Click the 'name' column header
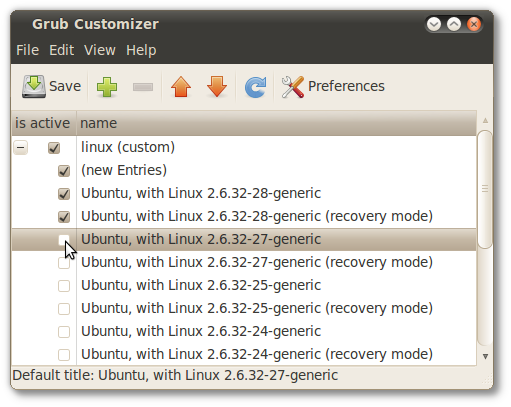511x407 pixels. [x=276, y=123]
